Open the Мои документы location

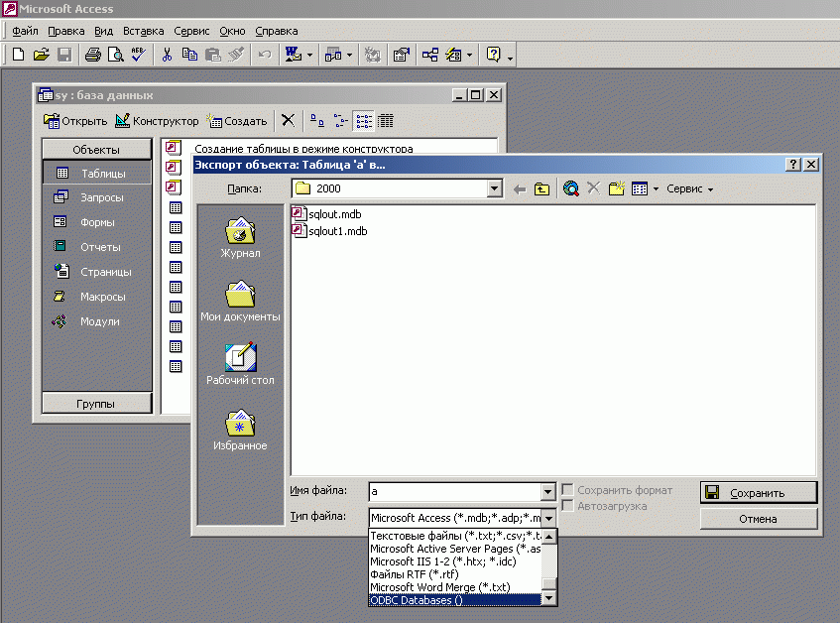coord(240,301)
